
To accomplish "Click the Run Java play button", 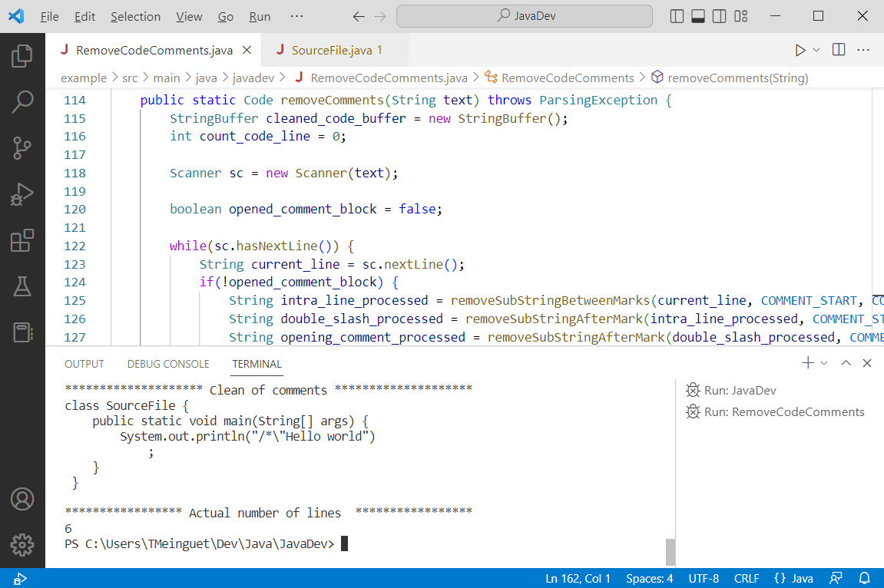I will pyautogui.click(x=800, y=51).
